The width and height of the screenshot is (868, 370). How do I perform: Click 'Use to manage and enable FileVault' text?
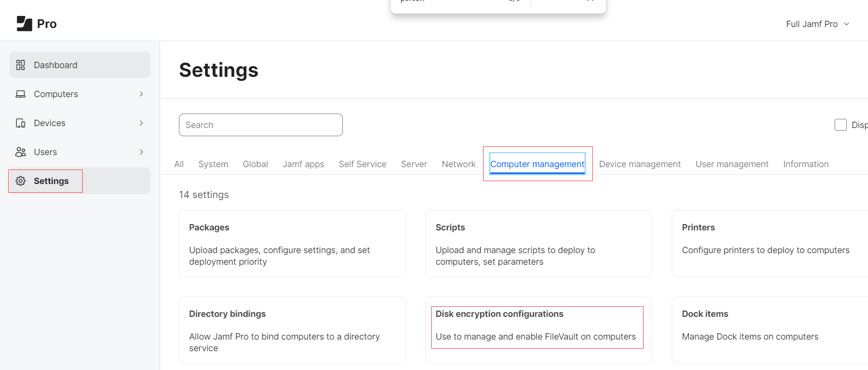pos(535,337)
